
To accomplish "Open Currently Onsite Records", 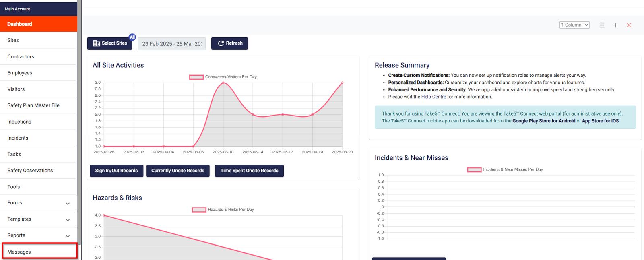I will coord(178,171).
